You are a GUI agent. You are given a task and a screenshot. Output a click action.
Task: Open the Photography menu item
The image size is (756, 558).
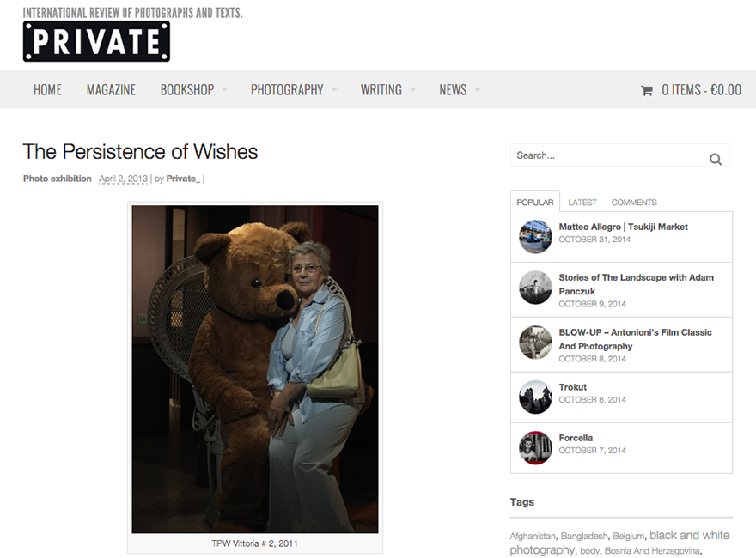point(287,90)
